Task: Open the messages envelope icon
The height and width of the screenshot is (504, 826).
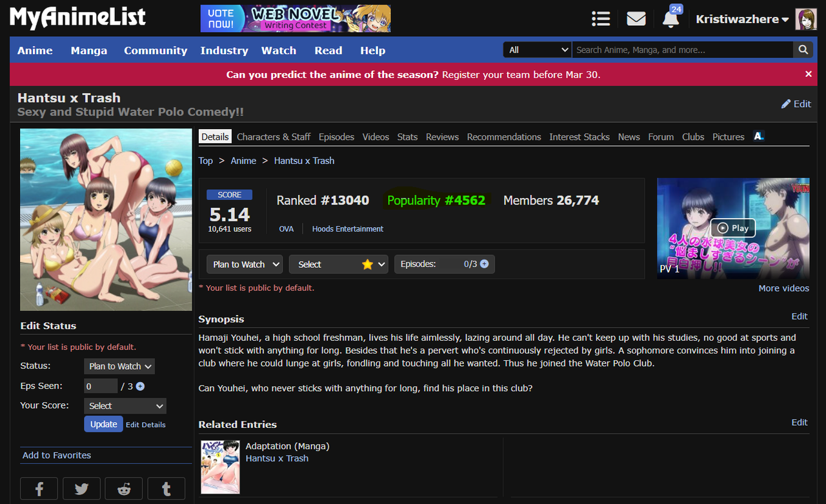Action: 636,19
